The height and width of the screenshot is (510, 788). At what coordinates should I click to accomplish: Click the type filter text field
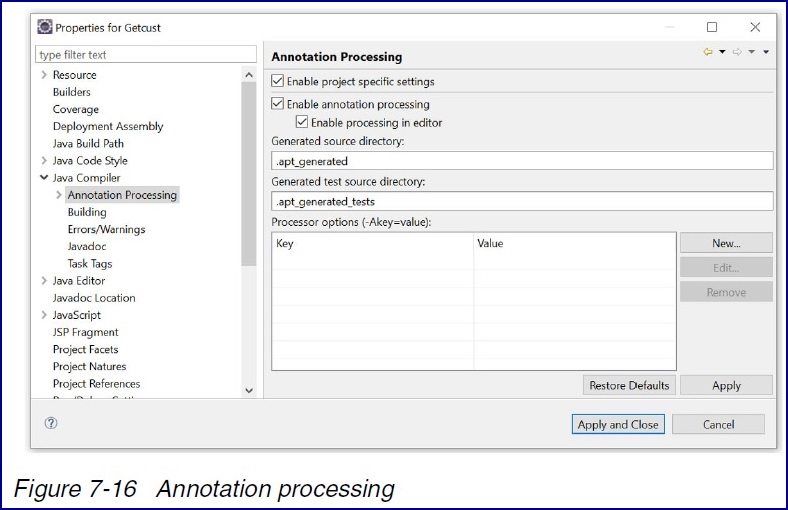(146, 54)
